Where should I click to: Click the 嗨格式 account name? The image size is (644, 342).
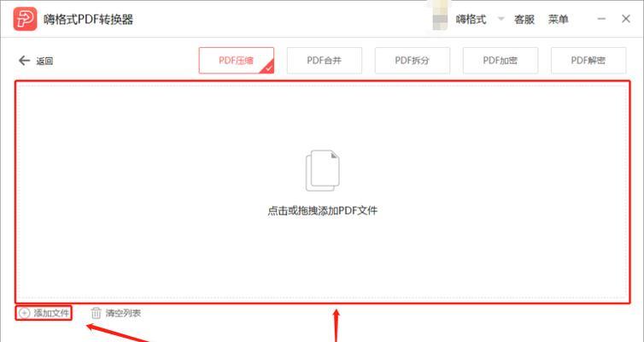pos(471,20)
